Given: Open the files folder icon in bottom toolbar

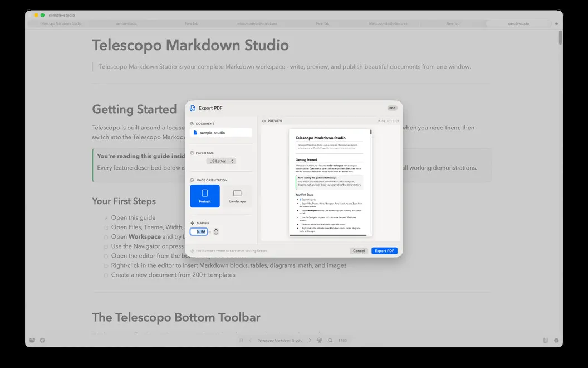Looking at the screenshot, I should 32,340.
